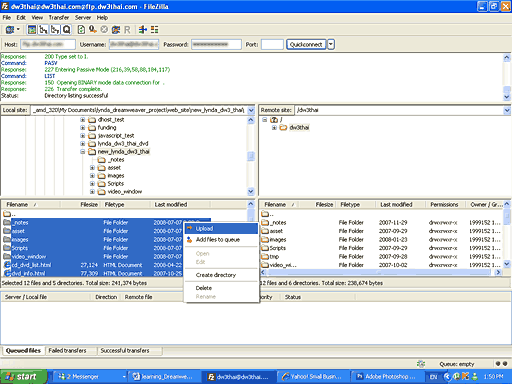512x384 pixels.
Task: Open the filename filters icon
Action: 143,30
